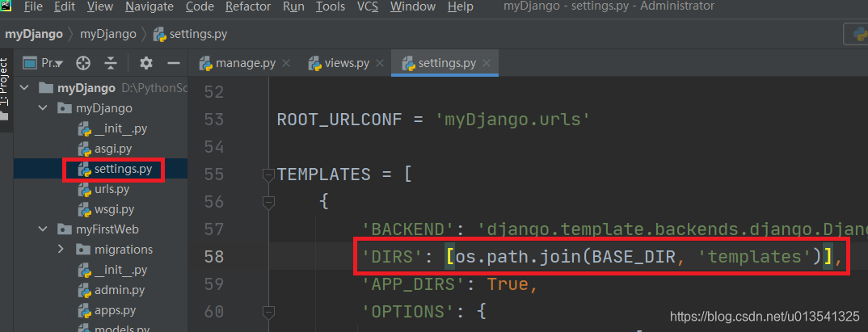Open the Code menu
This screenshot has height=332, width=868.
tap(200, 6)
